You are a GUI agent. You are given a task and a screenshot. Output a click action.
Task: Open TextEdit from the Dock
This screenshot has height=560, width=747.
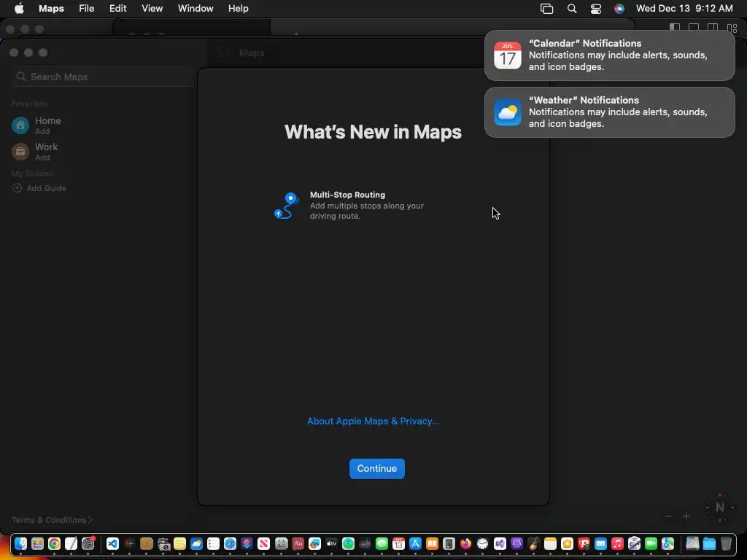71,543
